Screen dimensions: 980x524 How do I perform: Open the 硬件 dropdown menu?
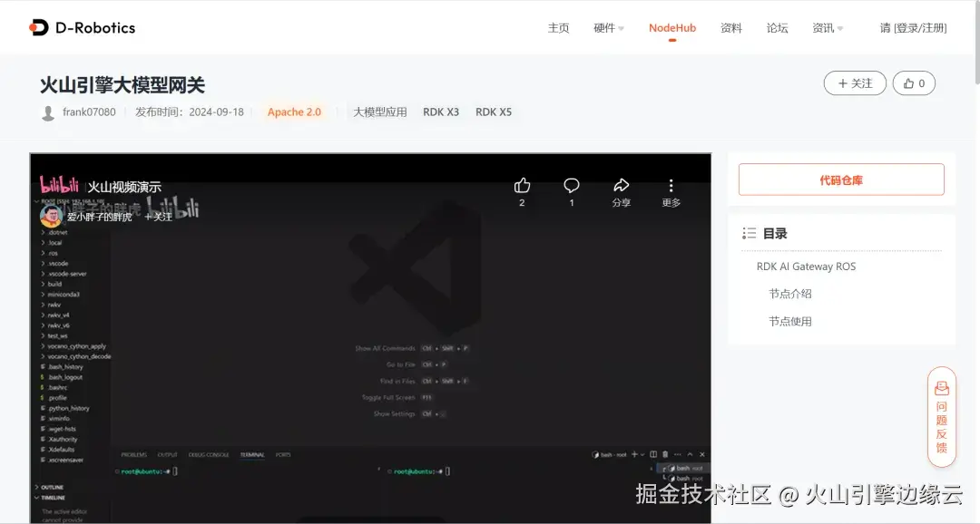point(608,28)
